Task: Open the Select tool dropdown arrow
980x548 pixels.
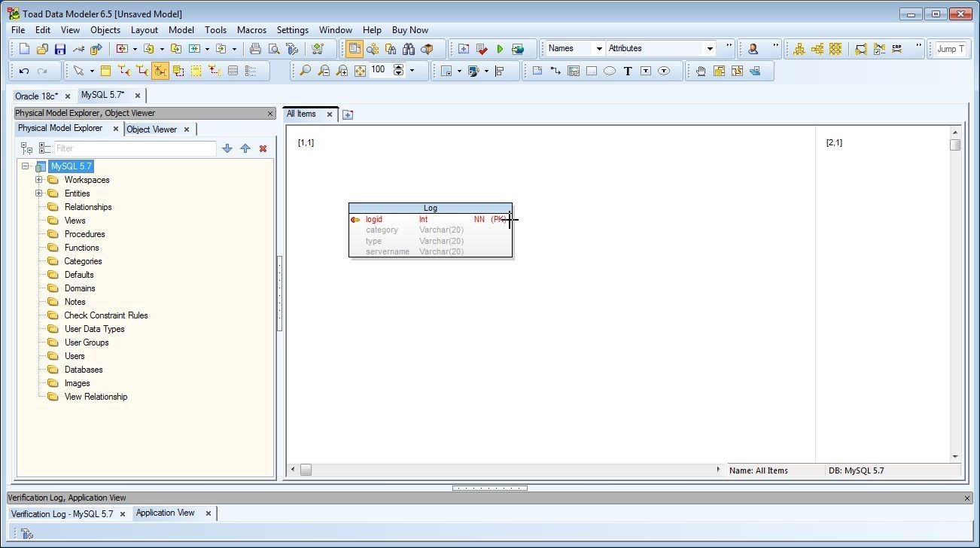Action: coord(92,71)
